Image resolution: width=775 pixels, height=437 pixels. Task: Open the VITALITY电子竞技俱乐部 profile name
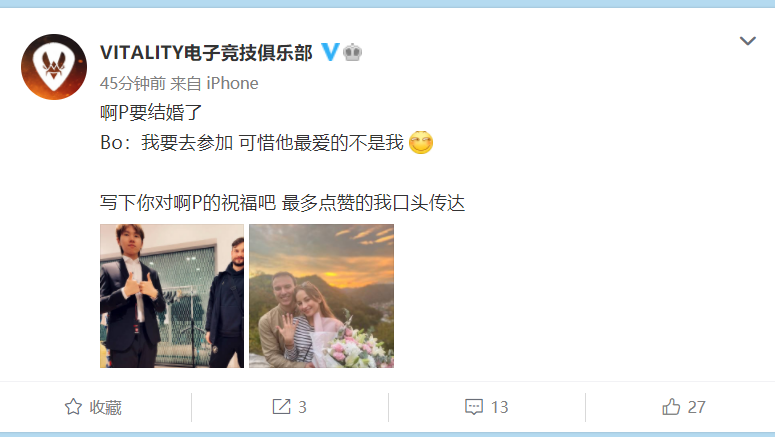coord(206,52)
